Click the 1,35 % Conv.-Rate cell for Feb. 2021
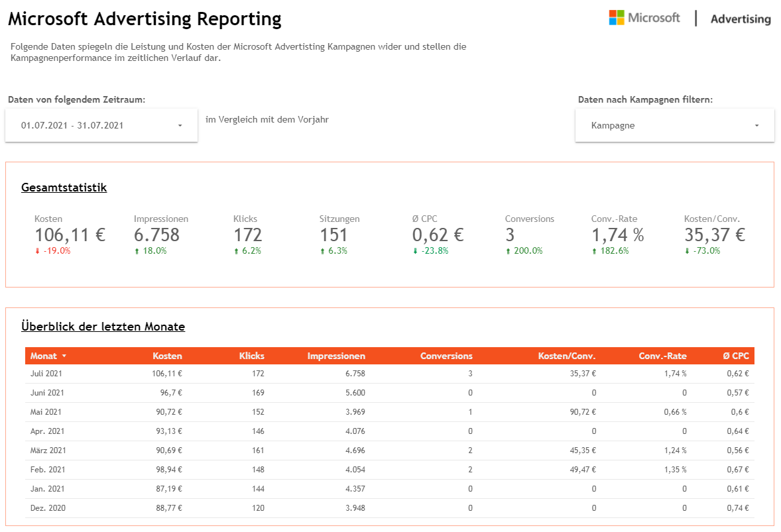This screenshot has height=532, width=781. 675,470
